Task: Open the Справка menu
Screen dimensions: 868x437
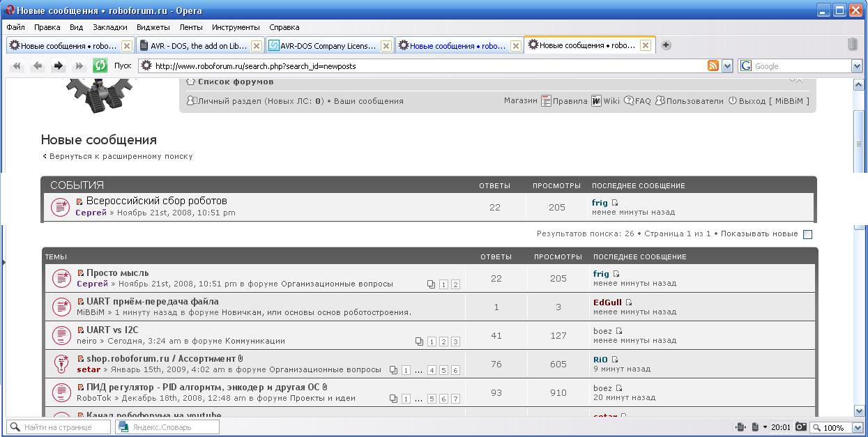Action: pyautogui.click(x=284, y=27)
